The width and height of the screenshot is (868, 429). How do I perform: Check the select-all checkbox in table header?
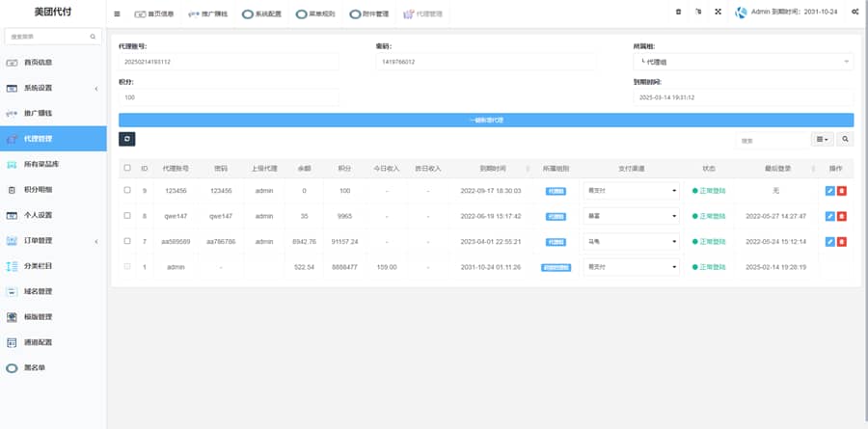[127, 168]
